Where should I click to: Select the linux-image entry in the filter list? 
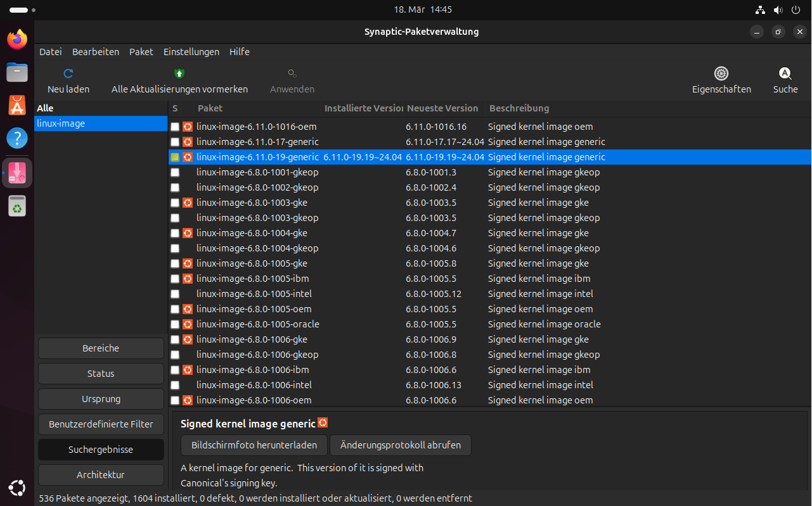point(61,123)
